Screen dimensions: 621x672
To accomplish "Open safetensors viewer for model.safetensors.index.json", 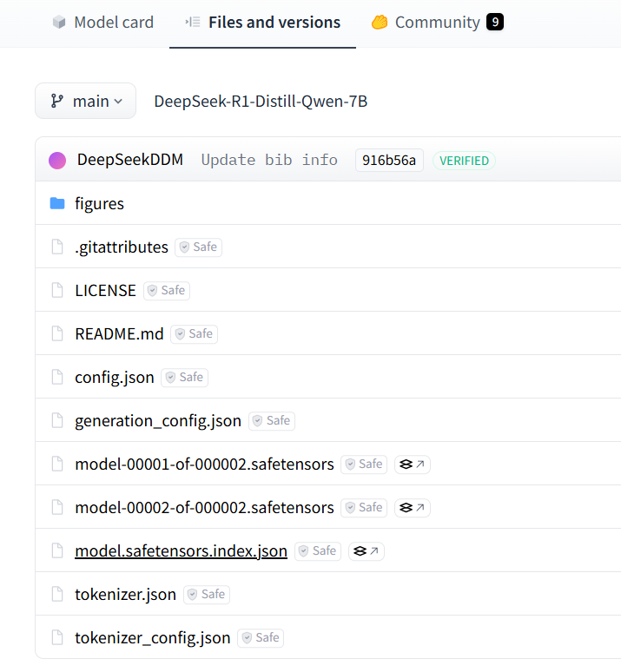I will click(x=367, y=551).
